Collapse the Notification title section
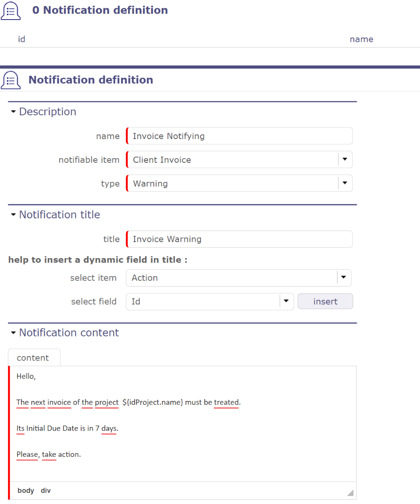This screenshot has width=420, height=504. click(14, 215)
